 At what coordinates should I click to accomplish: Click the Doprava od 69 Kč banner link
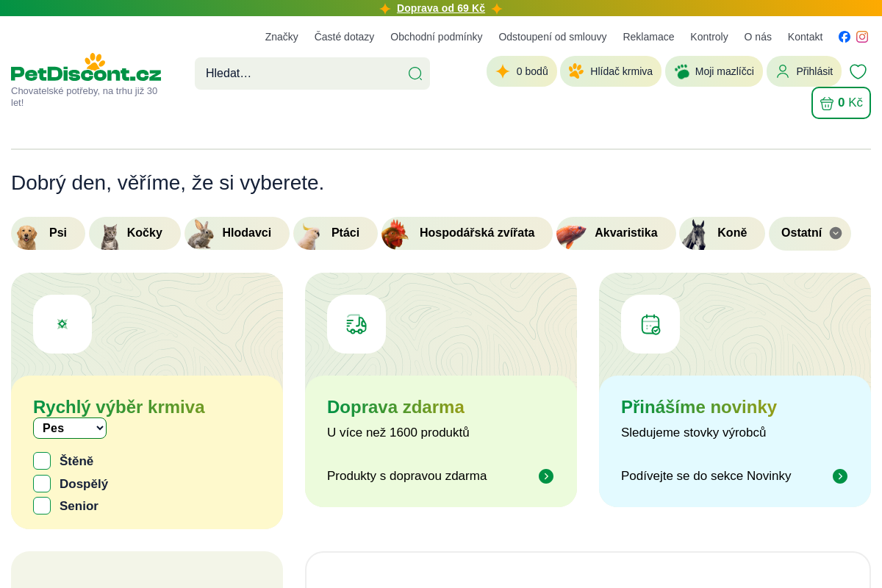[x=441, y=8]
